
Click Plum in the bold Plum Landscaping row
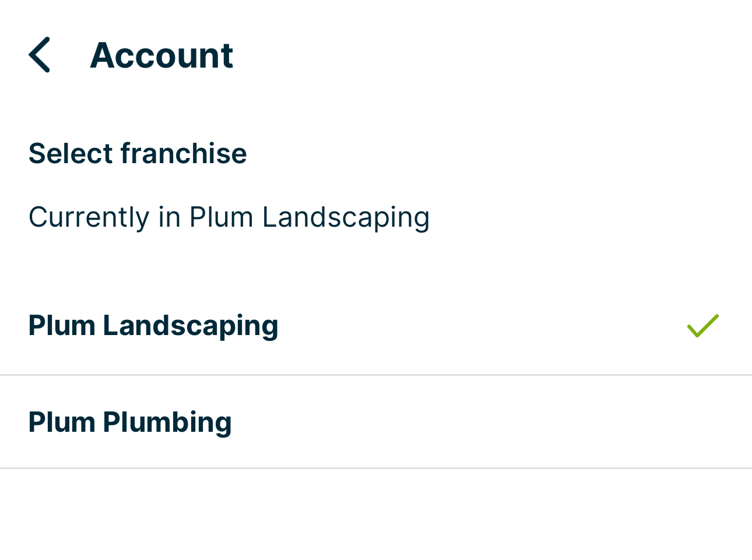coord(62,326)
